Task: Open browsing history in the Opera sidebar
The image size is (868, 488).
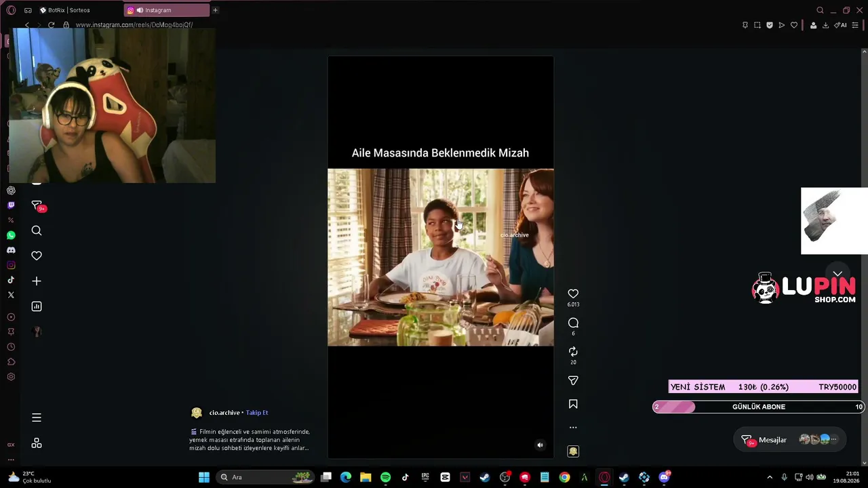Action: click(x=11, y=347)
